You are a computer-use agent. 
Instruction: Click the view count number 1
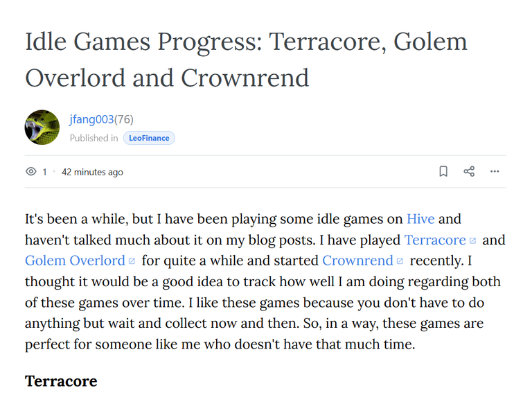[44, 172]
